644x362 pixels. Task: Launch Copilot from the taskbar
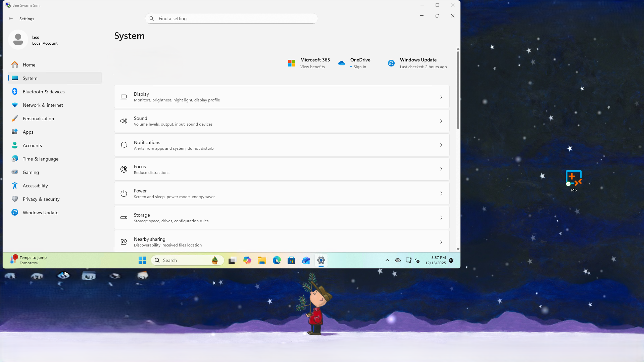tap(247, 260)
